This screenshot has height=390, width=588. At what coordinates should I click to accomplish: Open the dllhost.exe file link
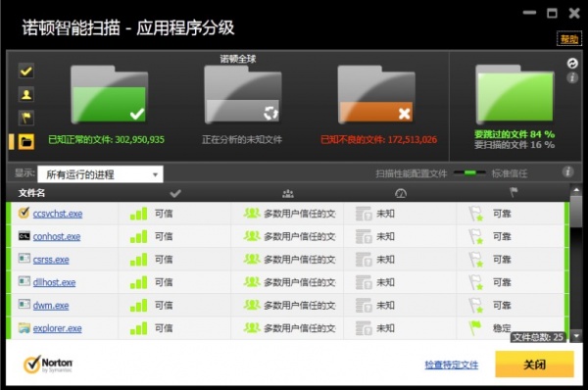[54, 282]
